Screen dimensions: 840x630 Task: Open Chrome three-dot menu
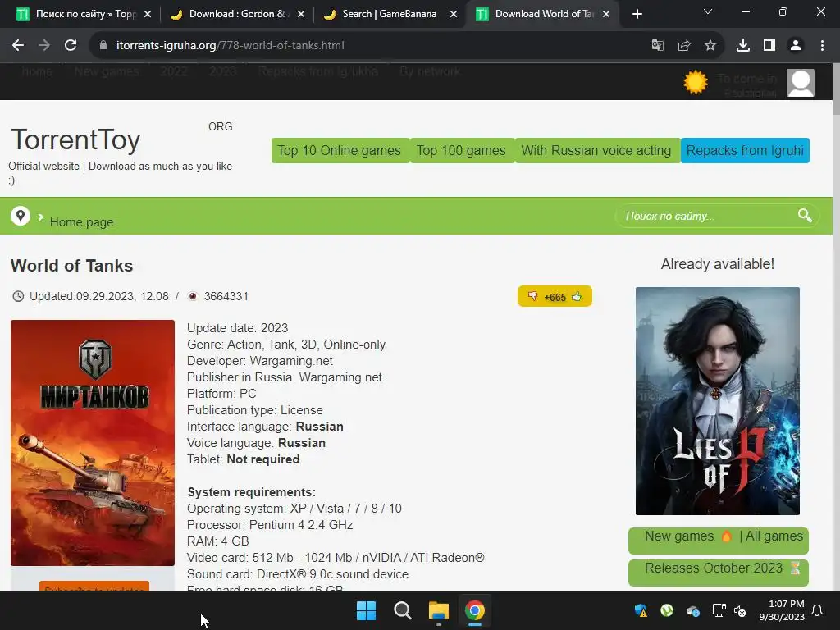[x=822, y=46]
